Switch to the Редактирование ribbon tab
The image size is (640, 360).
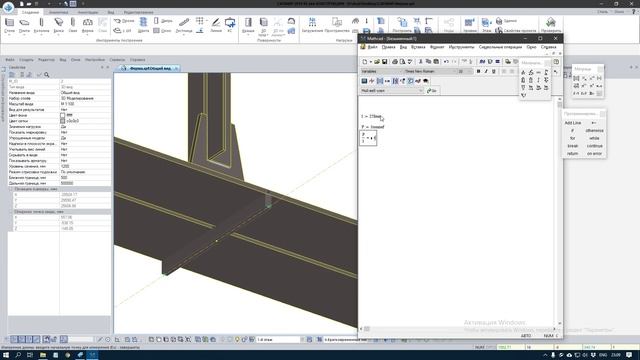tap(138, 12)
